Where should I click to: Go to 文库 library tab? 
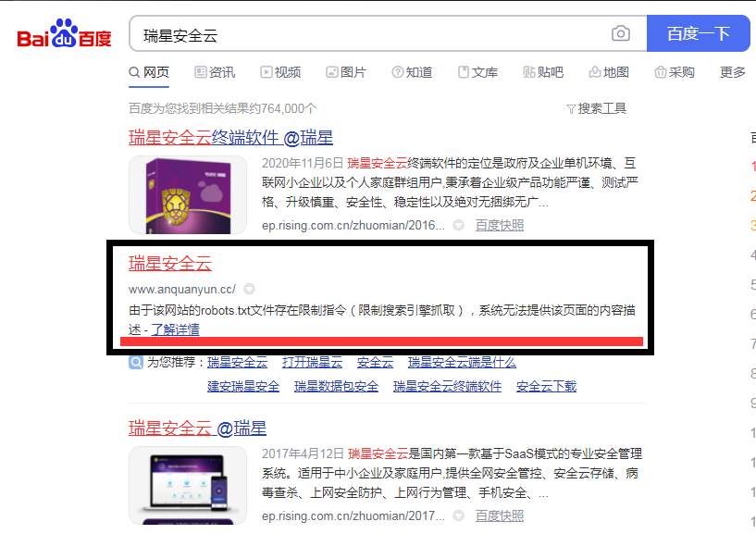(477, 72)
